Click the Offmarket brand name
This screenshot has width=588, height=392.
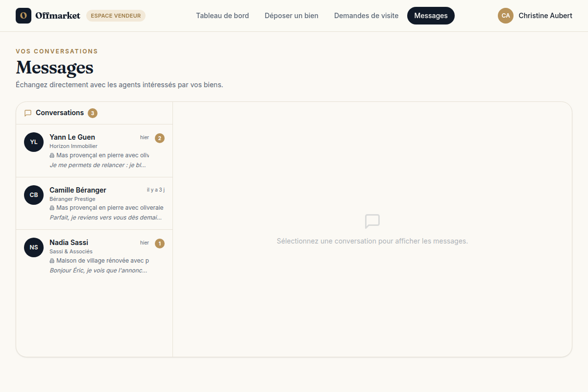(58, 16)
